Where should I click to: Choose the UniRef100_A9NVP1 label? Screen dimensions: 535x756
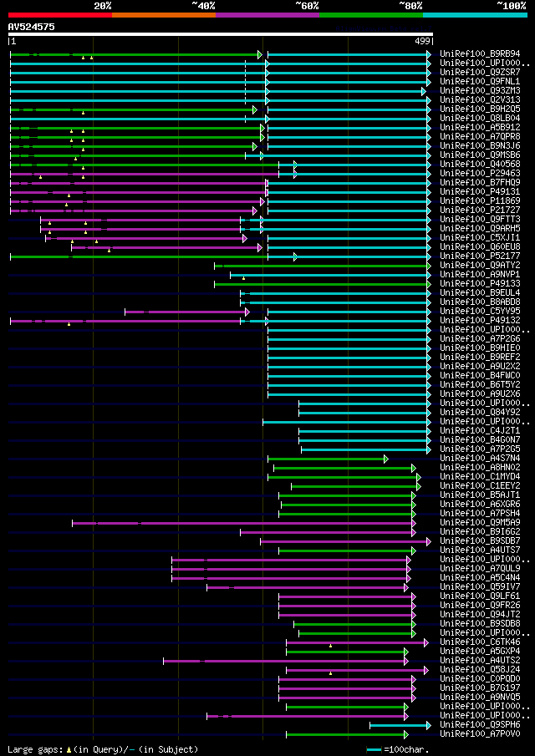pyautogui.click(x=480, y=274)
